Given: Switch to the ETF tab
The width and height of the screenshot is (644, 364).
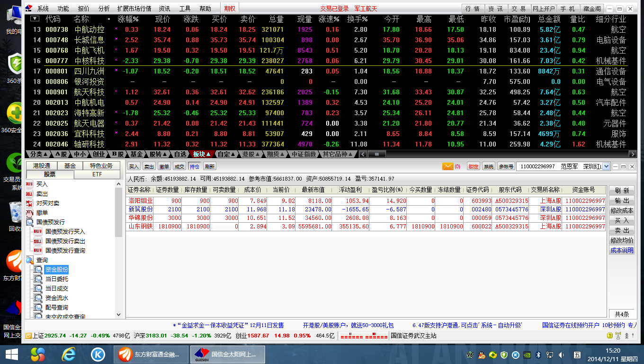Looking at the screenshot, I should pyautogui.click(x=96, y=174).
